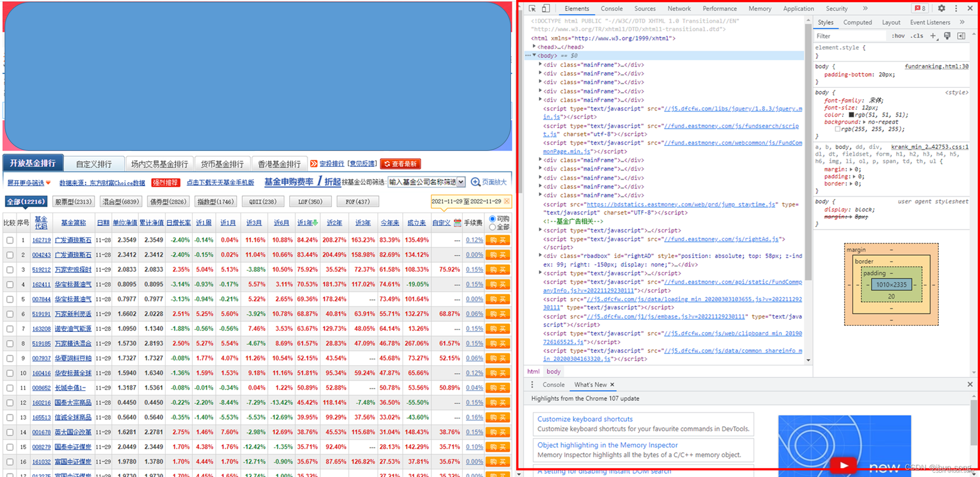Screen dimensions: 980x477
Task: Select the 货币基金排行 tab
Action: (222, 164)
